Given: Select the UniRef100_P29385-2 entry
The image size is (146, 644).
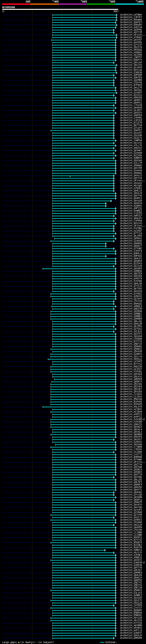Looking at the screenshot, I should (x=133, y=419).
